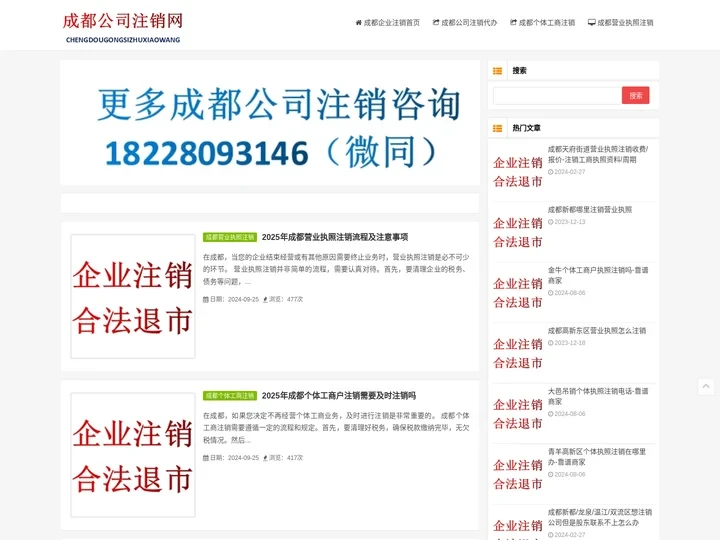
Task: Click the back-to-top arrow button
Action: click(706, 387)
